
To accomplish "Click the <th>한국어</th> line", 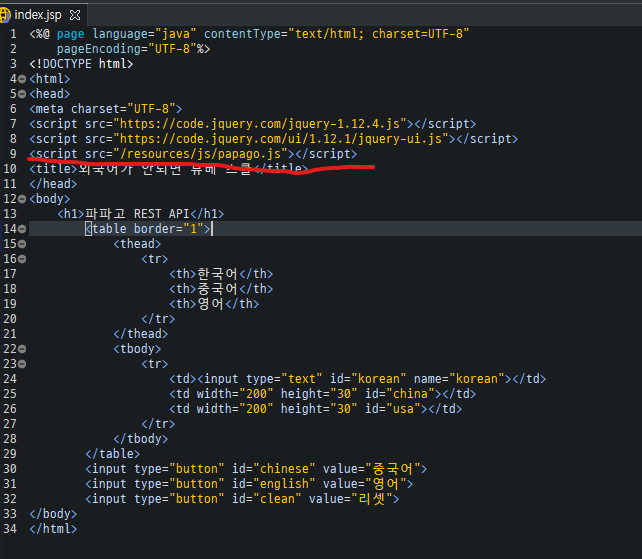I will [x=221, y=274].
